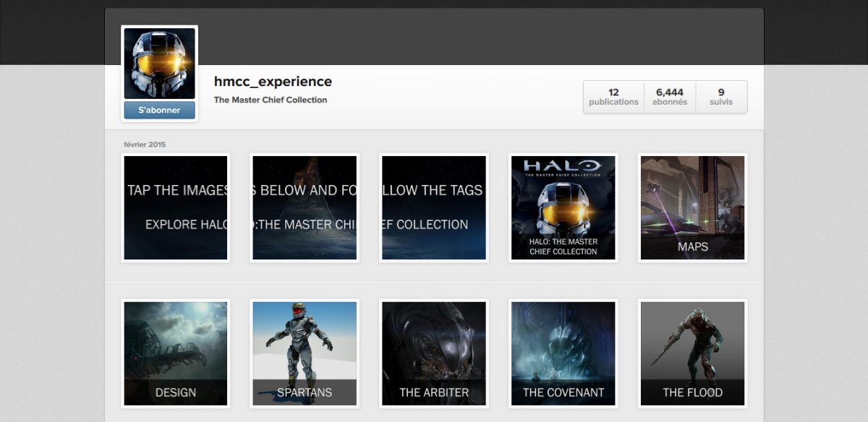Open the THE ARBITER post

434,353
